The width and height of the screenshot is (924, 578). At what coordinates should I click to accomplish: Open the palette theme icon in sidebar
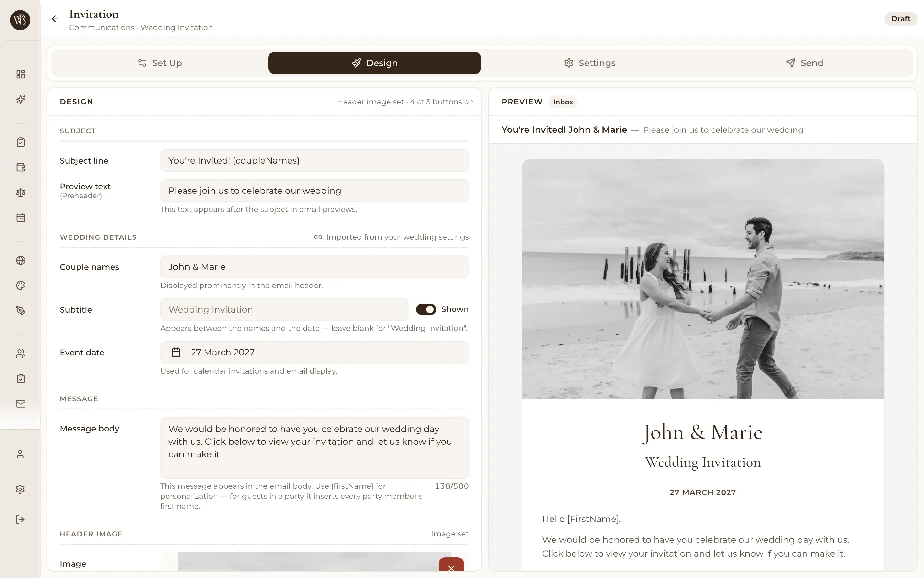click(21, 286)
